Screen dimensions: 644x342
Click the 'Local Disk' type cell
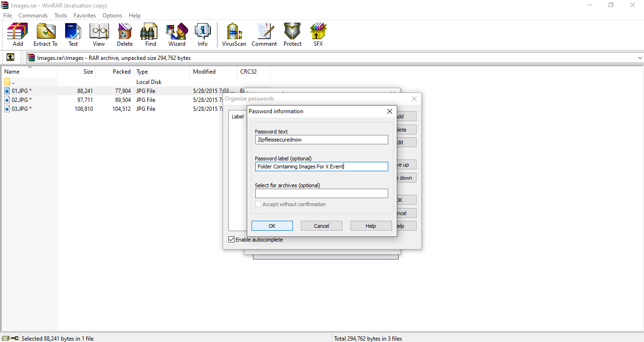pos(149,82)
